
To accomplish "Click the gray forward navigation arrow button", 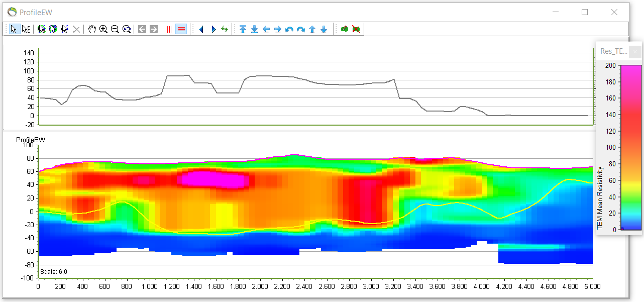I will tap(153, 29).
